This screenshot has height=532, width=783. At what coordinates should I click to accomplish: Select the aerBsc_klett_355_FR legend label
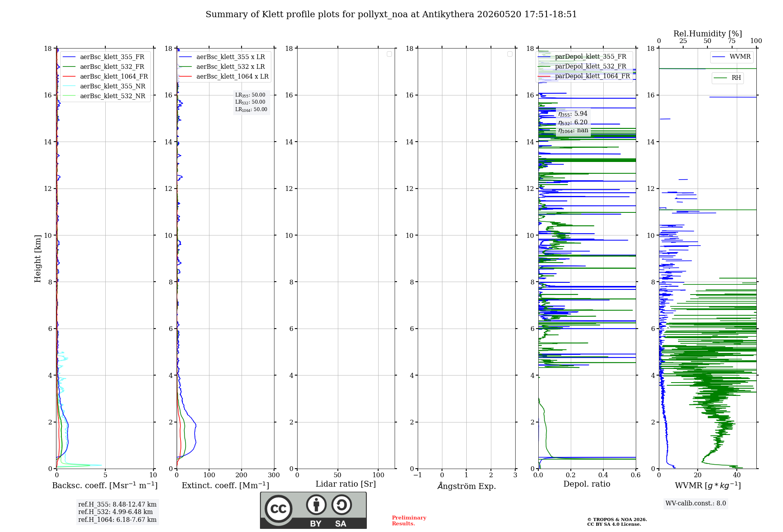112,57
